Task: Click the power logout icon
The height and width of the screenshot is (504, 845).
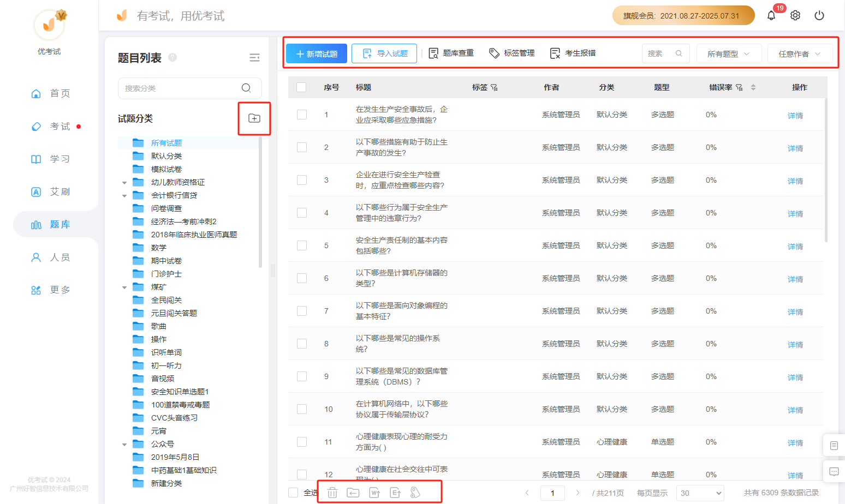Action: click(819, 15)
